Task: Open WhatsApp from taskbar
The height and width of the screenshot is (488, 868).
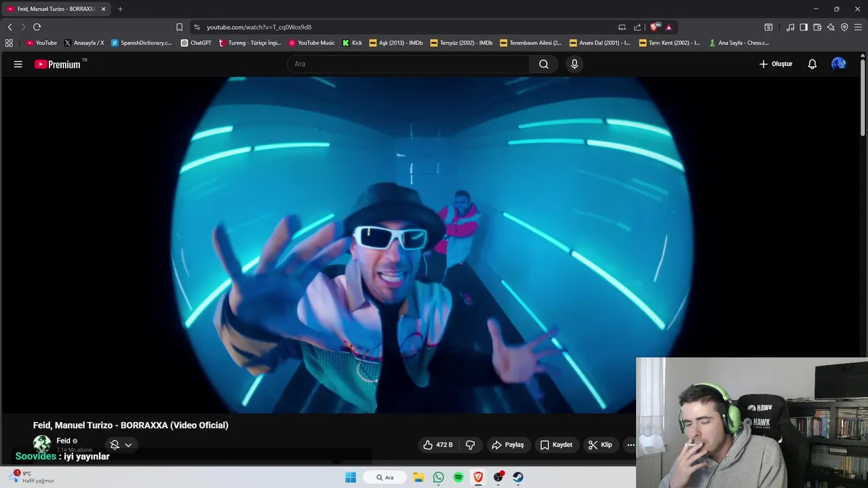Action: tap(438, 477)
